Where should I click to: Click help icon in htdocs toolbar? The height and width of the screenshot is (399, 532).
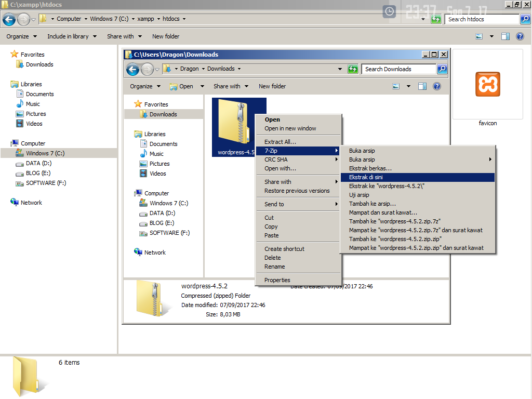pyautogui.click(x=520, y=36)
